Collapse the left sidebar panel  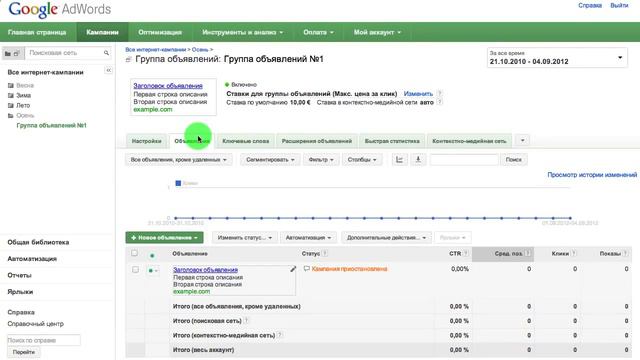109,70
